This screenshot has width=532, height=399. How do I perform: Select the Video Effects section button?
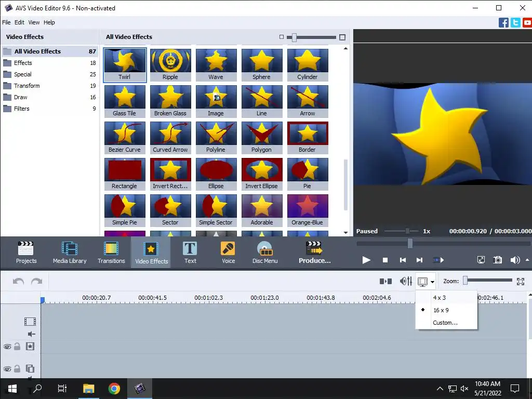click(x=151, y=252)
